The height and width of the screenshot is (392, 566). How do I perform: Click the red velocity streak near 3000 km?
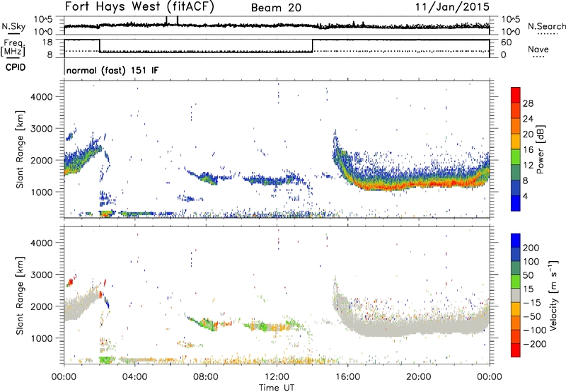click(x=71, y=282)
